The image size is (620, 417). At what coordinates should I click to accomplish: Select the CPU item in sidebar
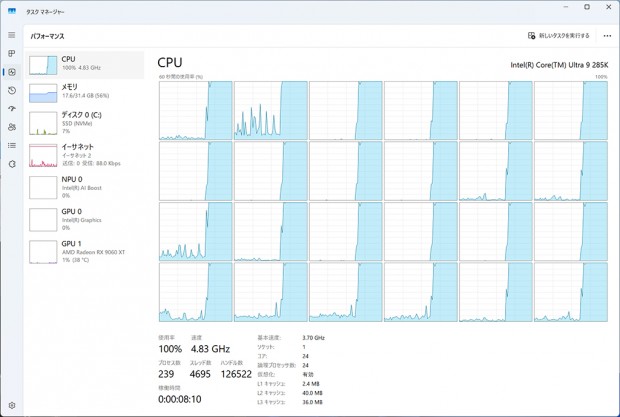[85, 65]
